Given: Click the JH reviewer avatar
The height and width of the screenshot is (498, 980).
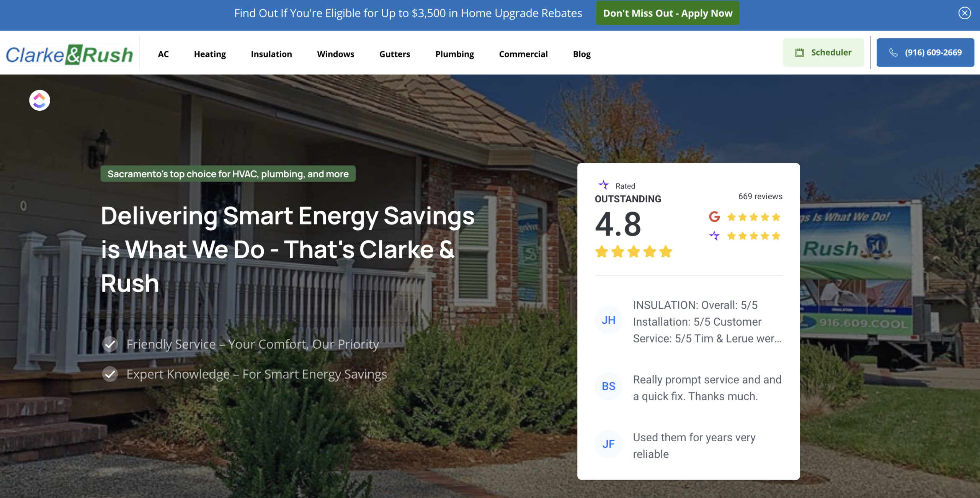Looking at the screenshot, I should pyautogui.click(x=608, y=320).
